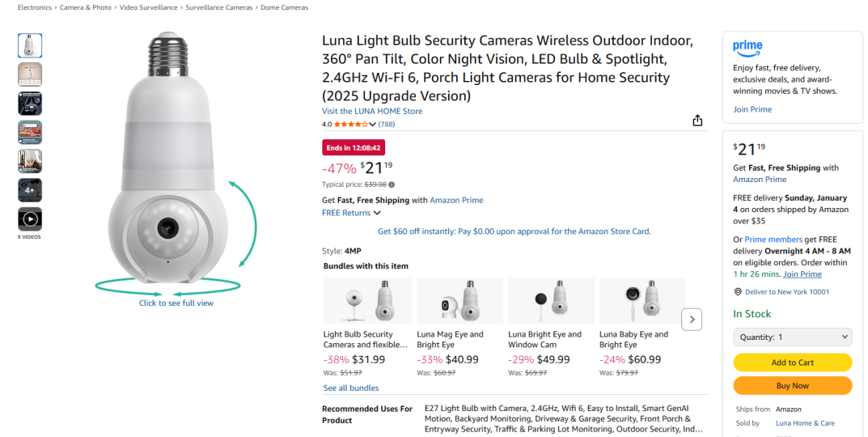Click the Add to Cart button

coord(792,363)
